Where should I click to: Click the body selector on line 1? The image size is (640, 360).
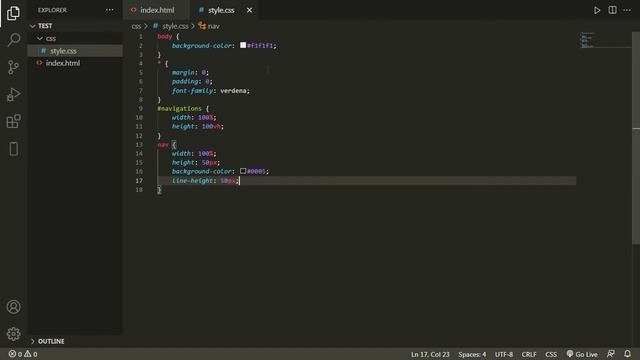point(164,36)
